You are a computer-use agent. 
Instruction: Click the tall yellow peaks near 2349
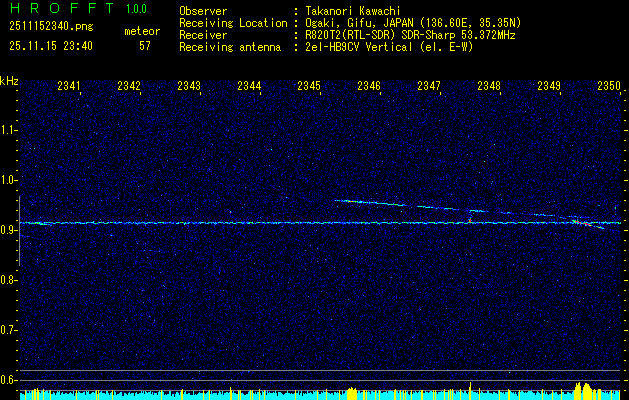[x=583, y=389]
